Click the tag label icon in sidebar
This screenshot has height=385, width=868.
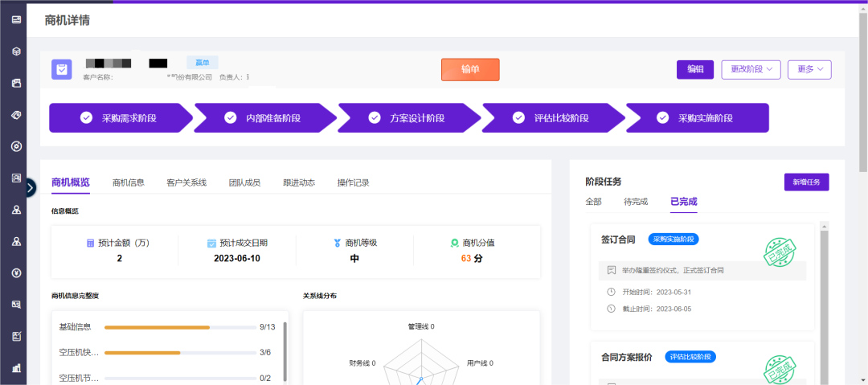[17, 115]
